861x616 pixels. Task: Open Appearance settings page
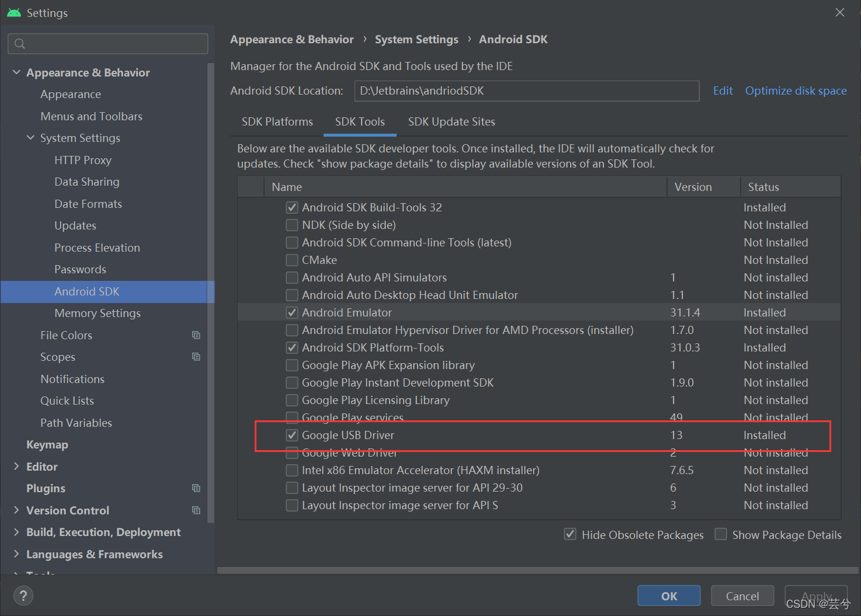[71, 94]
